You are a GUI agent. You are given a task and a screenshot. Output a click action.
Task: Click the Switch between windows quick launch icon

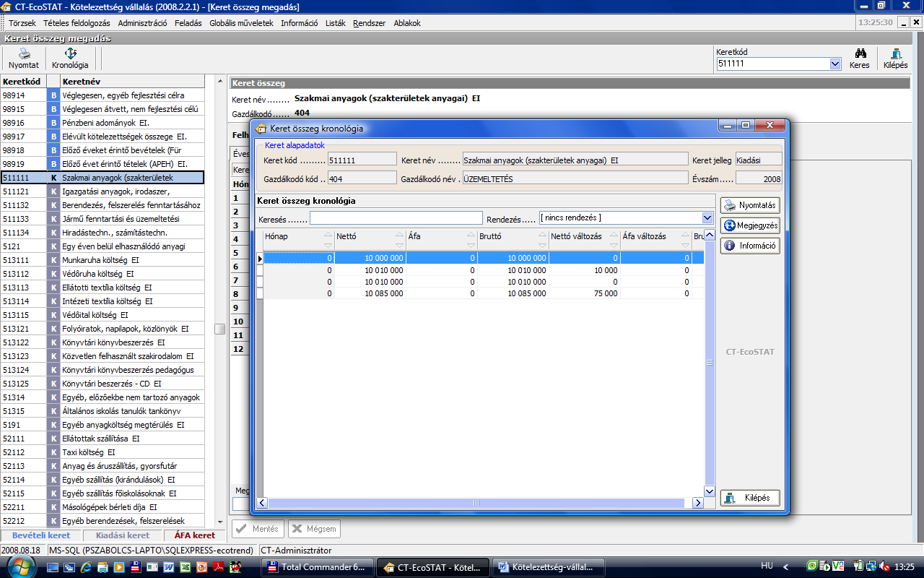70,567
